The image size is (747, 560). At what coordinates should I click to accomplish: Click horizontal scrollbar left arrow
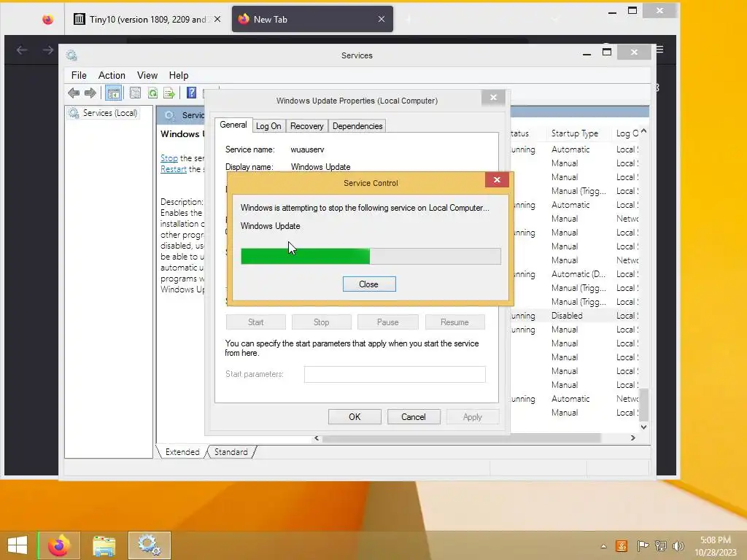click(317, 438)
